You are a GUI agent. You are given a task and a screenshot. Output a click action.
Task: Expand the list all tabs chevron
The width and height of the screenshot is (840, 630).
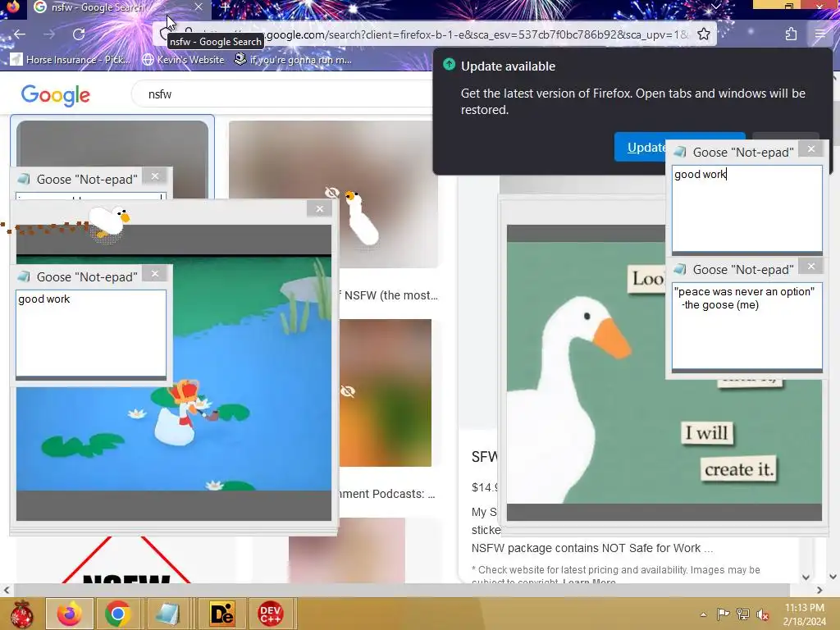pos(715,7)
